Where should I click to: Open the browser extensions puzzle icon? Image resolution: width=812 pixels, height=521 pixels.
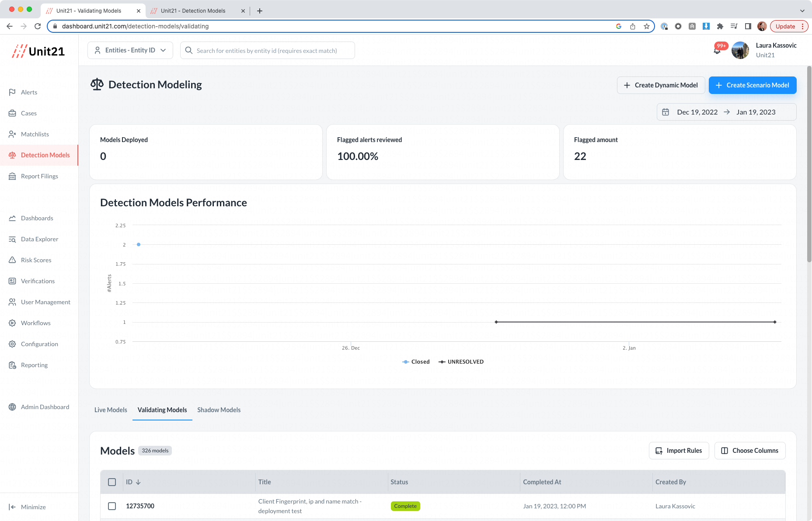pyautogui.click(x=720, y=26)
